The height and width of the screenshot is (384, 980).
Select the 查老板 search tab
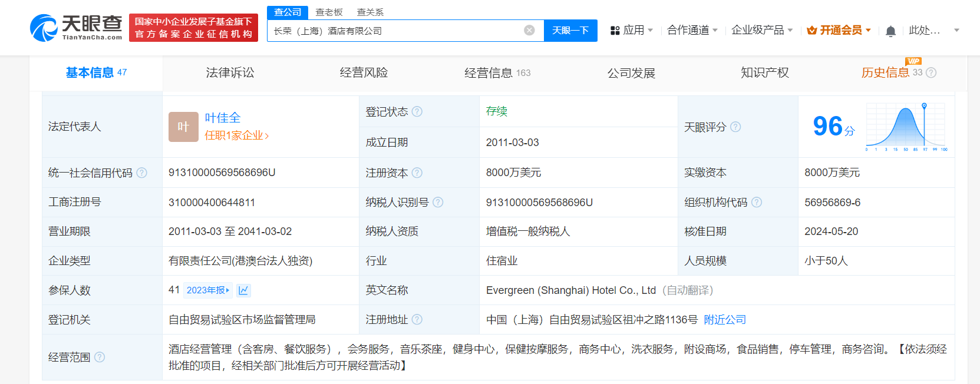pyautogui.click(x=329, y=12)
